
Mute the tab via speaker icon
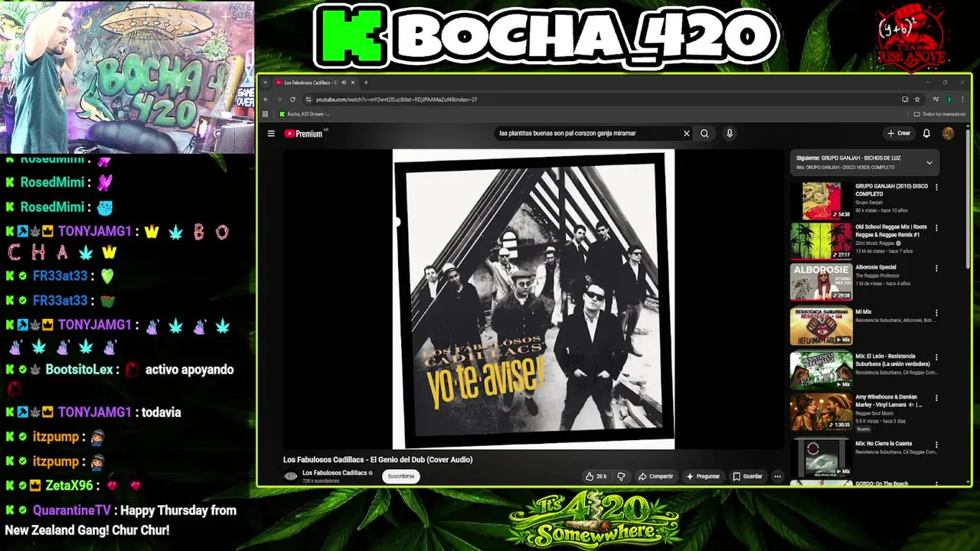[x=344, y=83]
